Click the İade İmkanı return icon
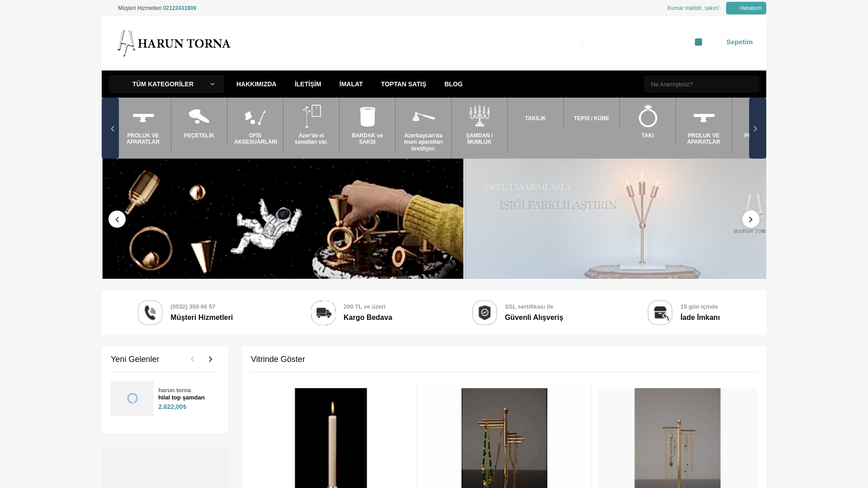 pos(660,313)
